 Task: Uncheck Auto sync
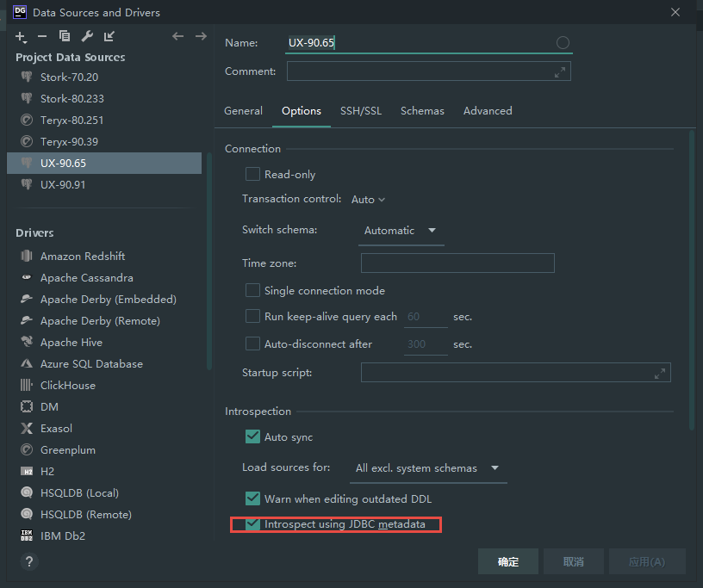tap(252, 436)
